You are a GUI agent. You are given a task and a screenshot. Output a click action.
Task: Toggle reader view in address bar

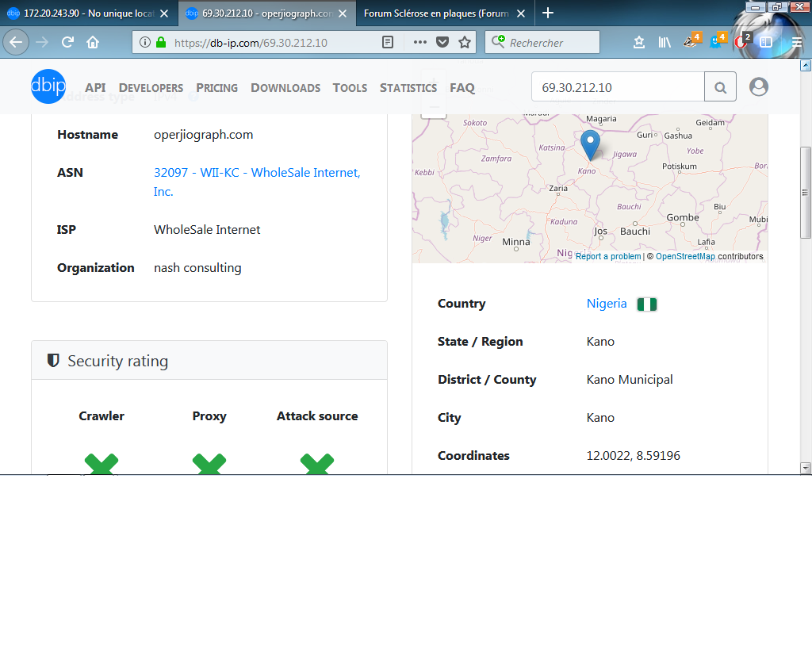click(x=387, y=43)
